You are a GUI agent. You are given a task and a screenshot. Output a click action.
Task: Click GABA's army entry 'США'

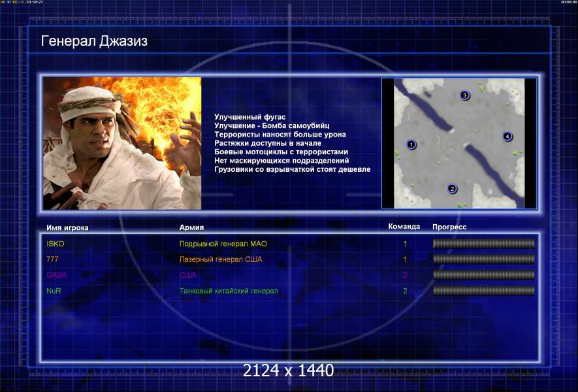(188, 275)
